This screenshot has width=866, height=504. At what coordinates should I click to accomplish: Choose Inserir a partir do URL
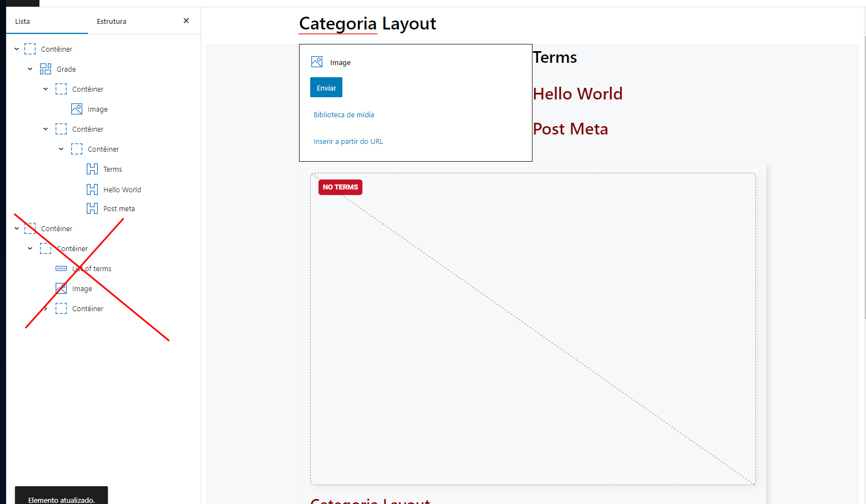coord(348,141)
